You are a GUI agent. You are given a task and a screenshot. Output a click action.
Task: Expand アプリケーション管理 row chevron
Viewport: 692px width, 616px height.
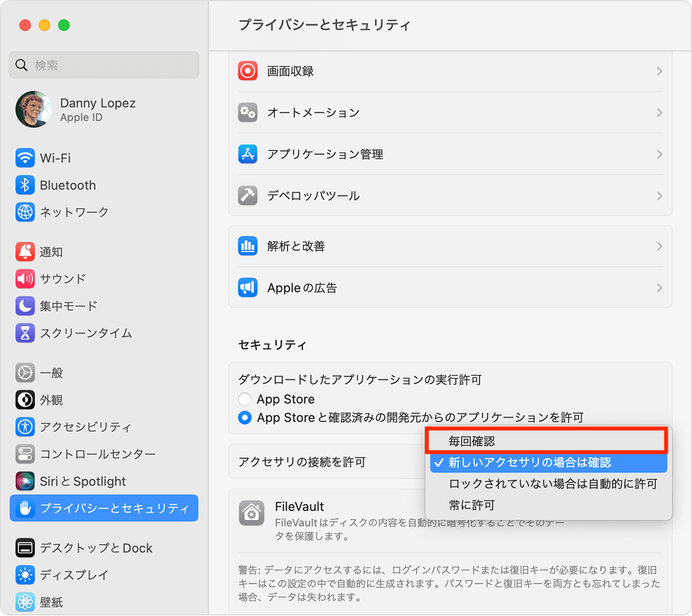tap(659, 154)
